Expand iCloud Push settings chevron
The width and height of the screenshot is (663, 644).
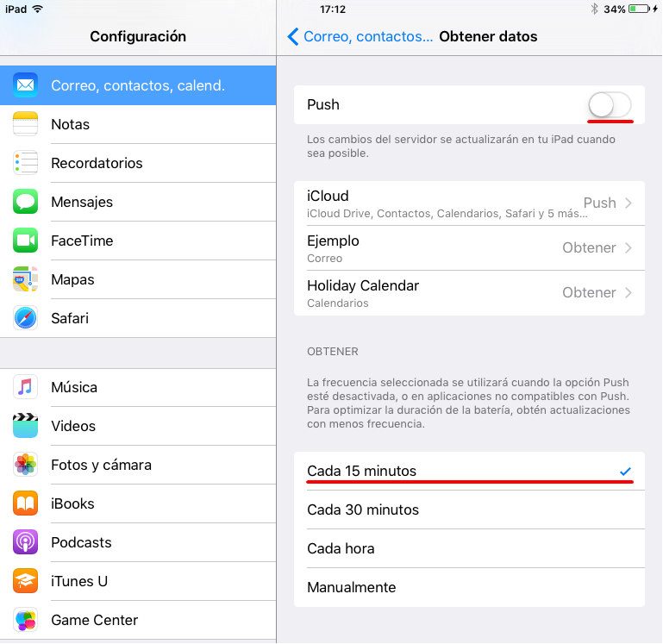(x=629, y=203)
